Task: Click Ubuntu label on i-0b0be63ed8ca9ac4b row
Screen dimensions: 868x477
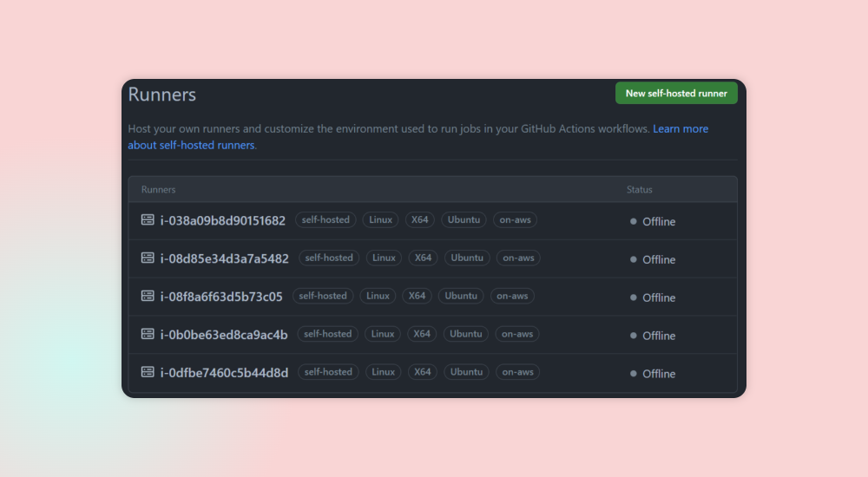Action: 465,334
